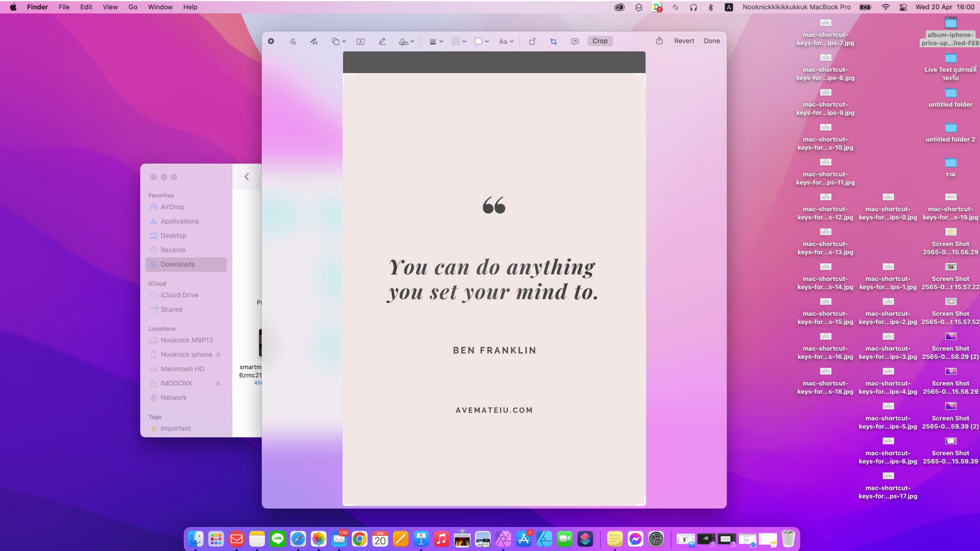Toggle the blue crop tool icon
The image size is (980, 551).
[x=553, y=41]
